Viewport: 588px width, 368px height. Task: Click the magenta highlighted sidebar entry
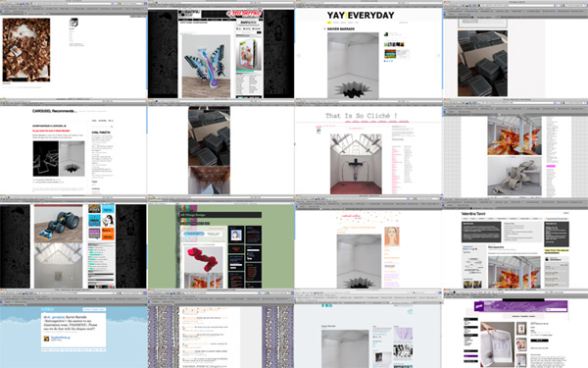[551, 166]
